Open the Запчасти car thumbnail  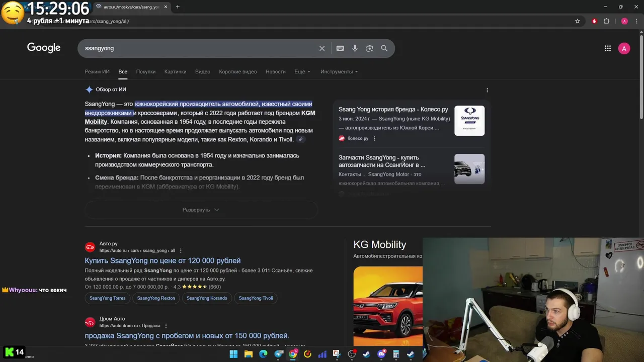469,169
